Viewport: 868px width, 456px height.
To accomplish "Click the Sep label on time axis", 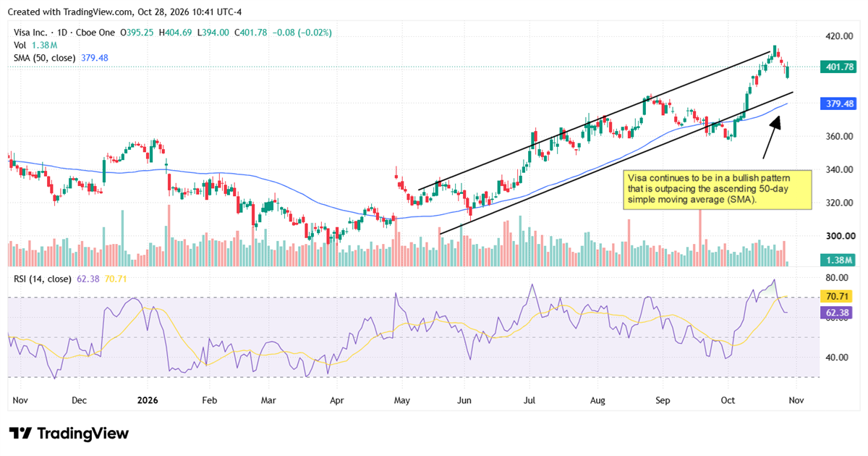I will tap(663, 400).
